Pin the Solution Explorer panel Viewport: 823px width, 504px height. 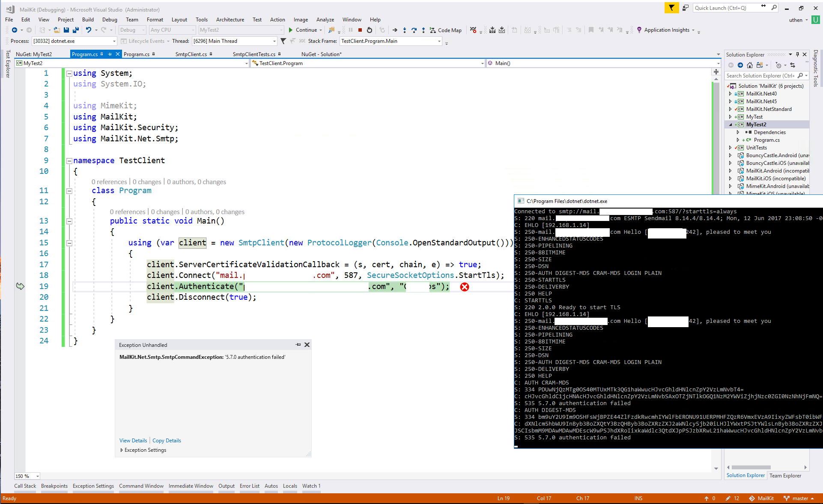point(797,54)
